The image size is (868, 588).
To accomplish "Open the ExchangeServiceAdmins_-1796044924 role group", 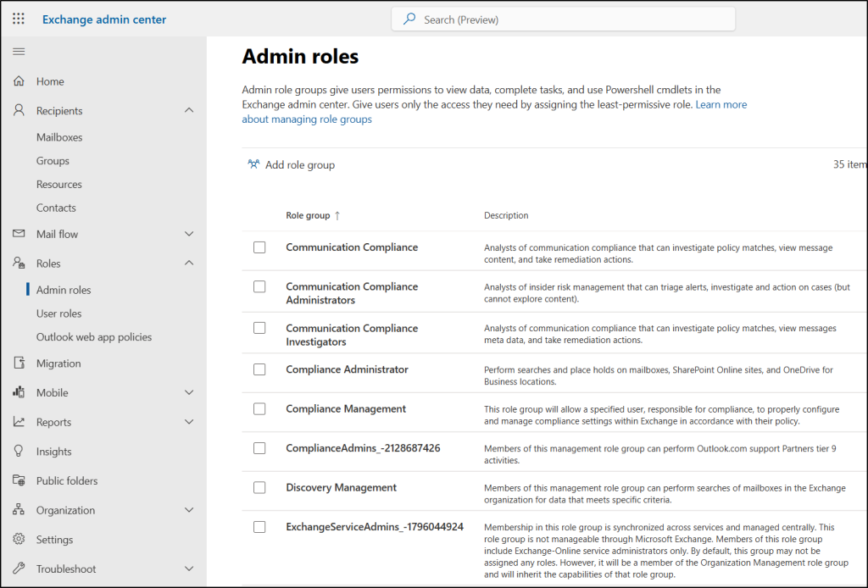I will point(375,527).
